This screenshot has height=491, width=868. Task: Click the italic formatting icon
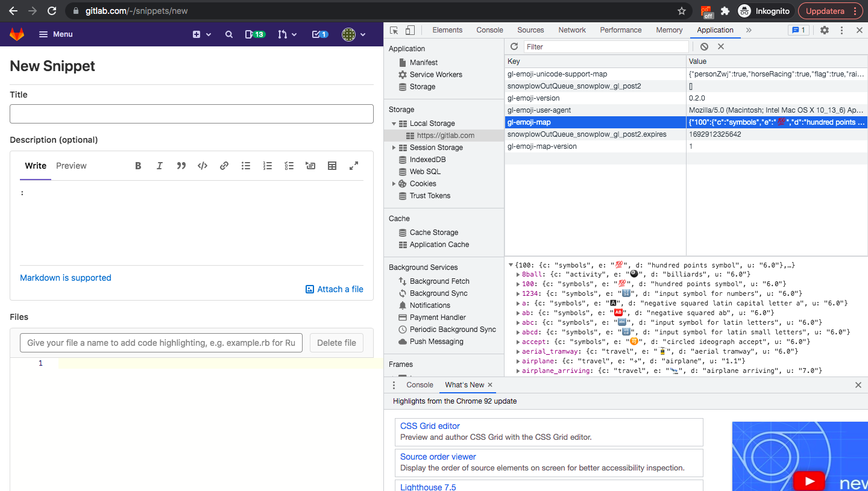click(x=160, y=166)
